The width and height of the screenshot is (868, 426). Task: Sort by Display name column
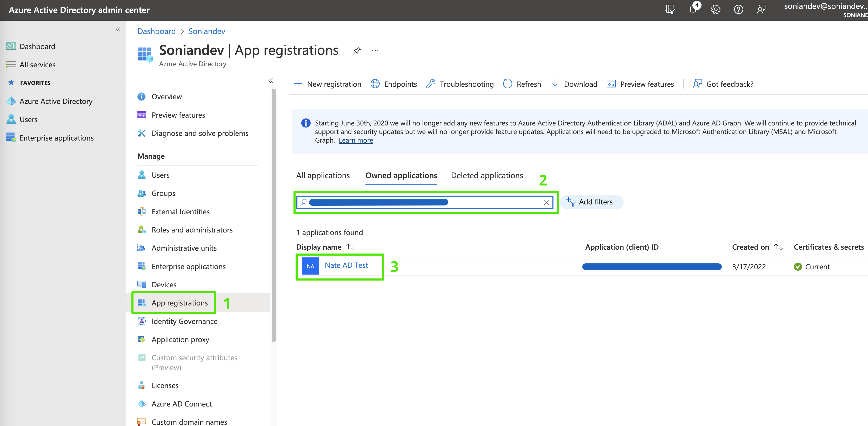pyautogui.click(x=325, y=247)
